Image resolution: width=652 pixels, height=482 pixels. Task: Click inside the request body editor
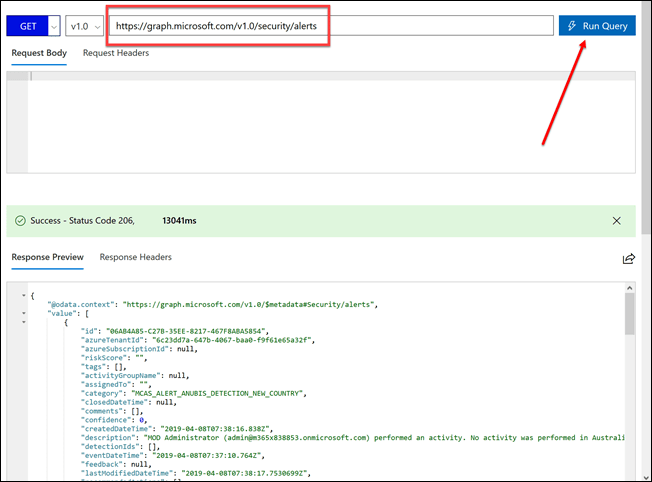pos(320,120)
